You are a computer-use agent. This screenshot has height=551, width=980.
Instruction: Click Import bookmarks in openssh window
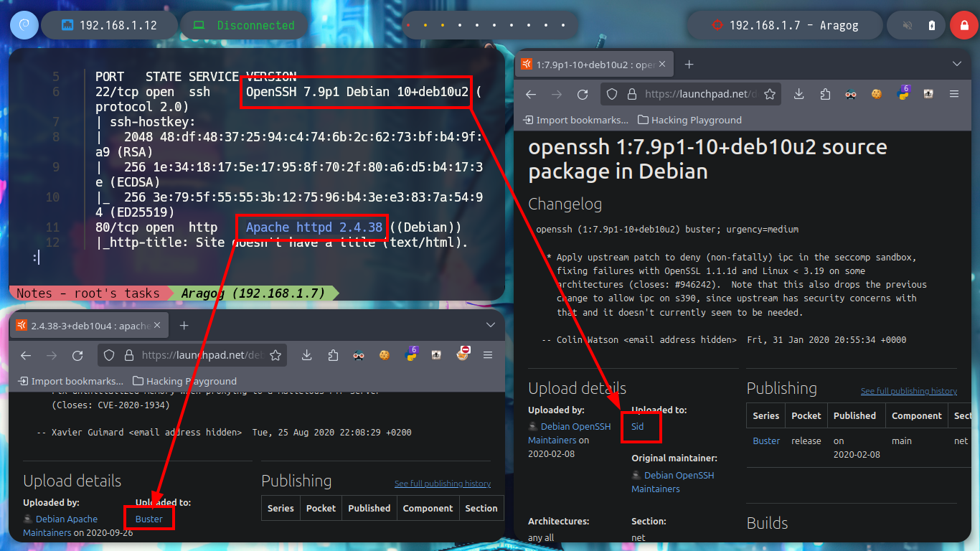pyautogui.click(x=575, y=120)
